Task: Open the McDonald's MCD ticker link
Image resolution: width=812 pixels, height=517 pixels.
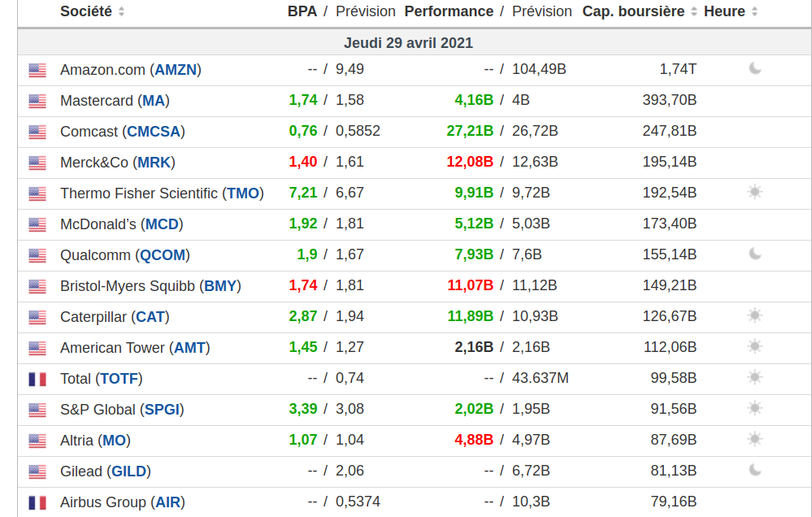Action: pyautogui.click(x=163, y=224)
